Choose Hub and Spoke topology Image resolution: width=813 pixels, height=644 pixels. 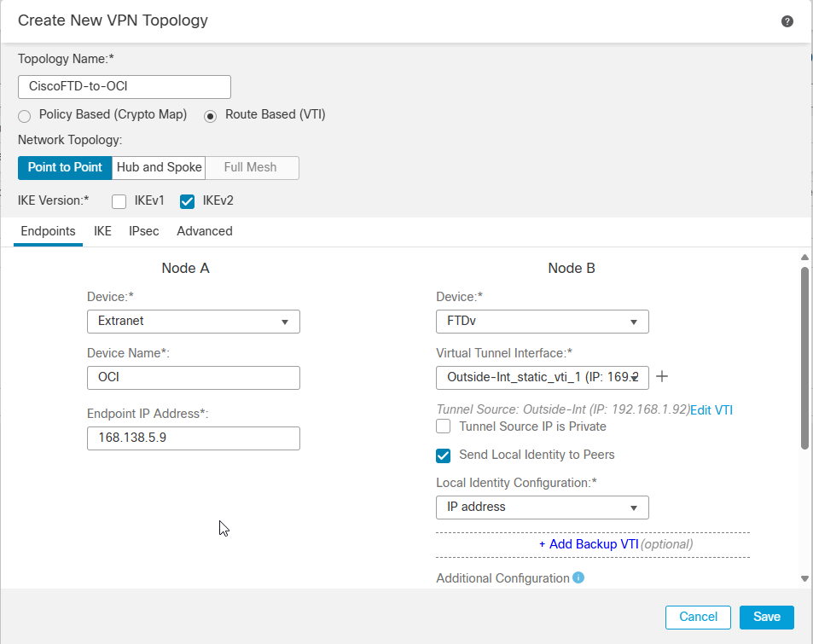[x=159, y=167]
